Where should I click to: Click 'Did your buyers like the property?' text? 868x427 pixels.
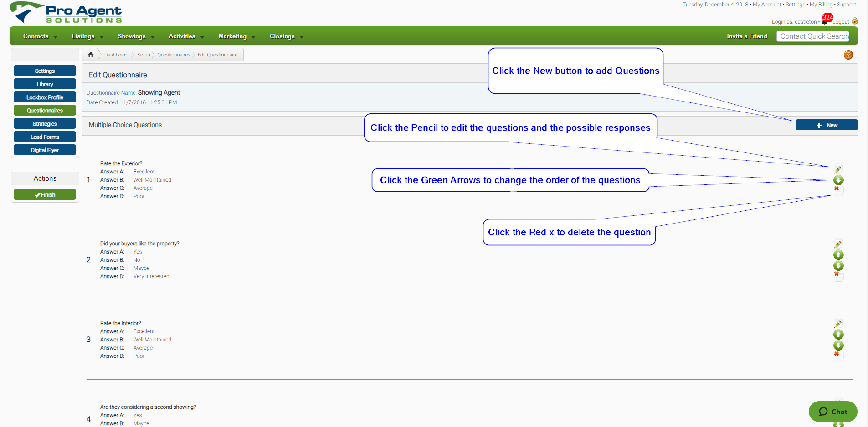[x=140, y=244]
